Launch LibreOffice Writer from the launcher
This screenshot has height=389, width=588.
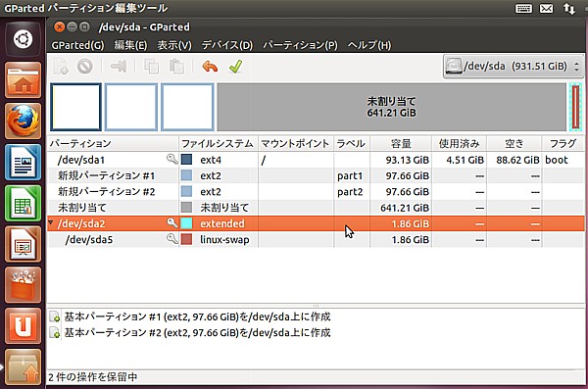23,162
